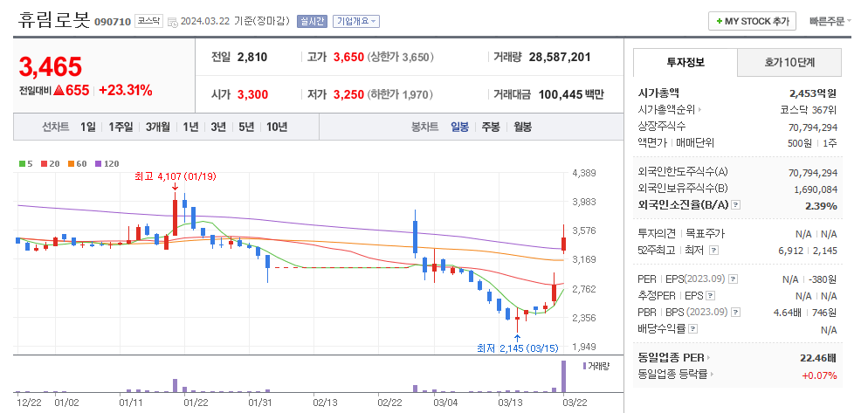868x413 pixels.
Task: Select the 1년 line chart period
Action: tap(190, 127)
